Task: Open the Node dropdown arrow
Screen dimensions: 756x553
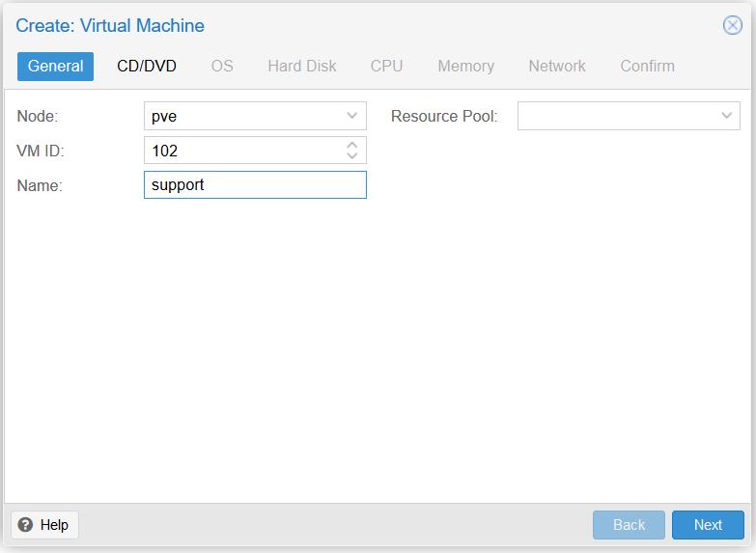Action: point(352,116)
